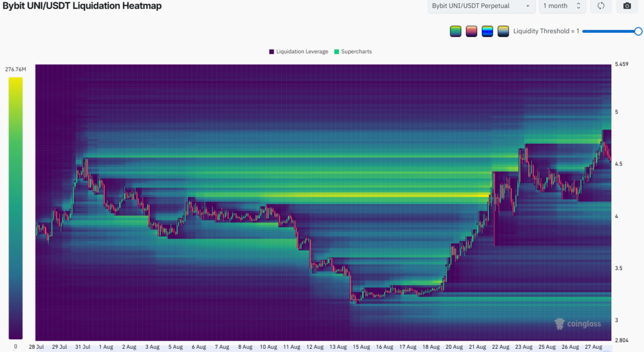Viewport: 644px width, 352px height.
Task: Select the yellow-navy color scheme swatch
Action: coord(503,31)
